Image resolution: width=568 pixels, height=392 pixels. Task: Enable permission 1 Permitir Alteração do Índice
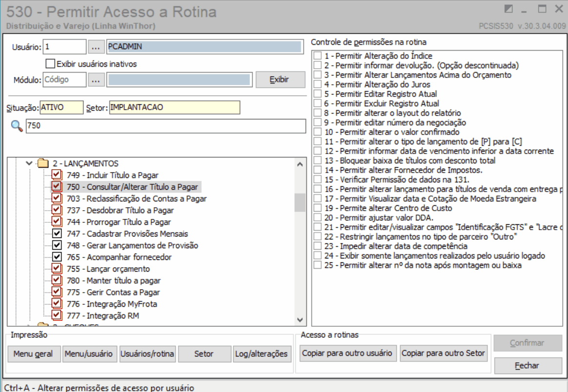click(x=318, y=56)
